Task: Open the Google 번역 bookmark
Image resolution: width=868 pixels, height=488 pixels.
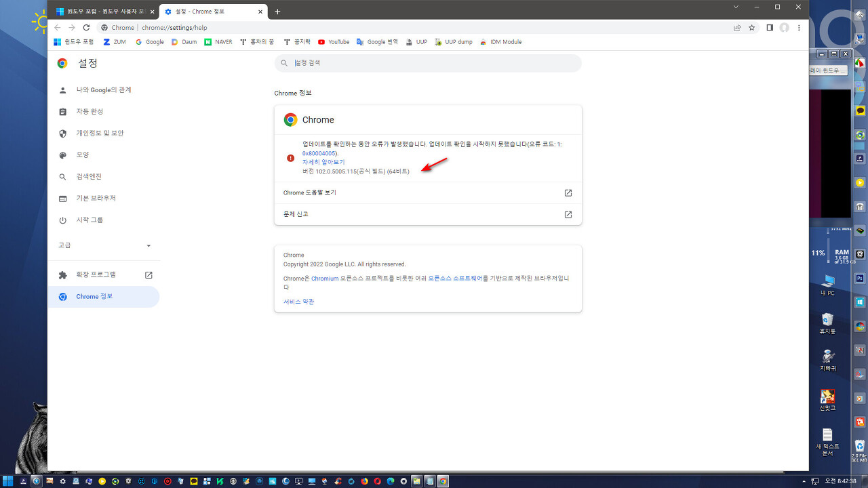Action: (377, 42)
